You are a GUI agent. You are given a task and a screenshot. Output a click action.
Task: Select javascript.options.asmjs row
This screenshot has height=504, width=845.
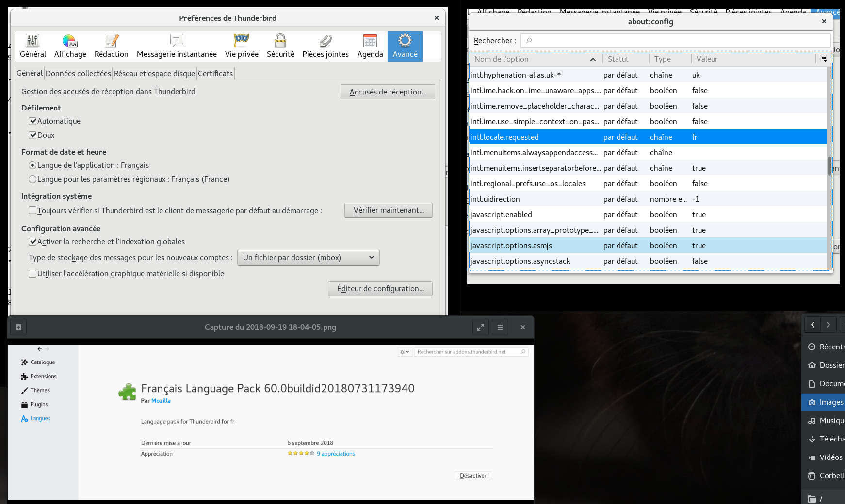[x=648, y=246]
